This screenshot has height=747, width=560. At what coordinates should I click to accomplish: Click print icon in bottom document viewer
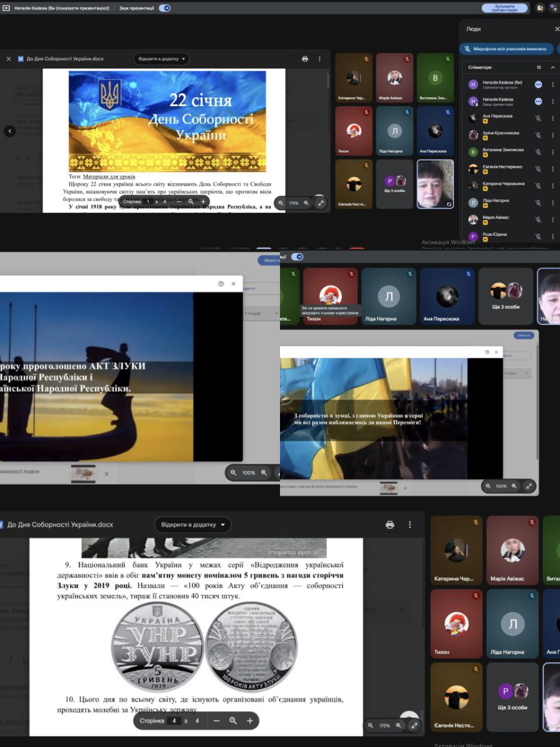[x=390, y=525]
